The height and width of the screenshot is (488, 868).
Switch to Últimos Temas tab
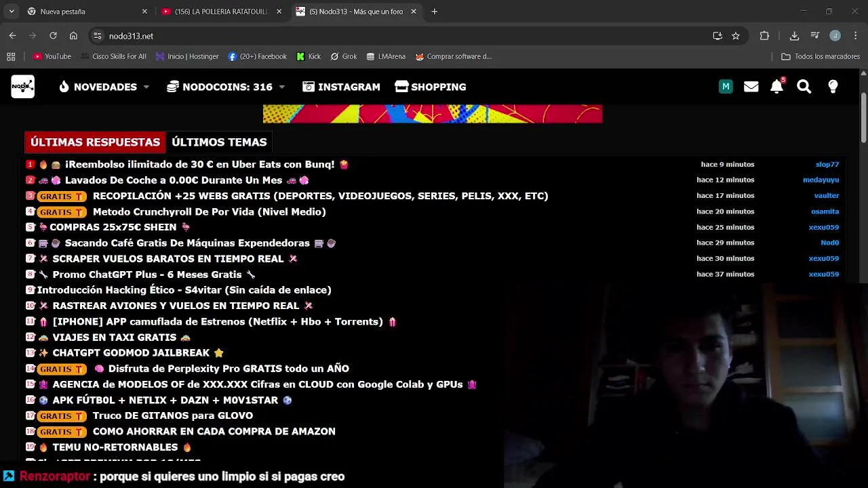coord(219,142)
